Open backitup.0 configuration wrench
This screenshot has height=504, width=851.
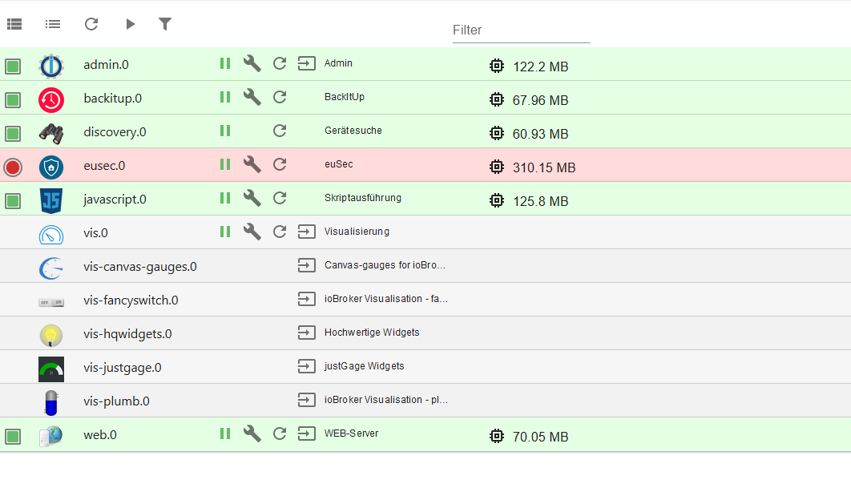(252, 97)
